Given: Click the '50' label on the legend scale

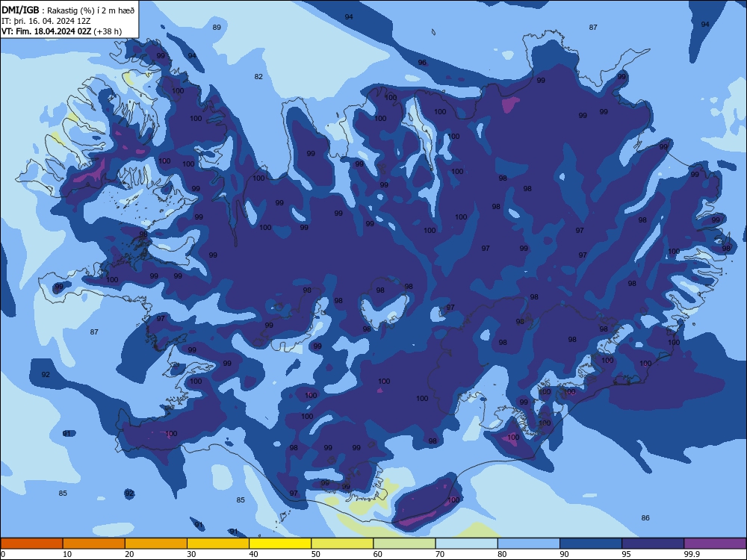Looking at the screenshot, I should pyautogui.click(x=316, y=554).
